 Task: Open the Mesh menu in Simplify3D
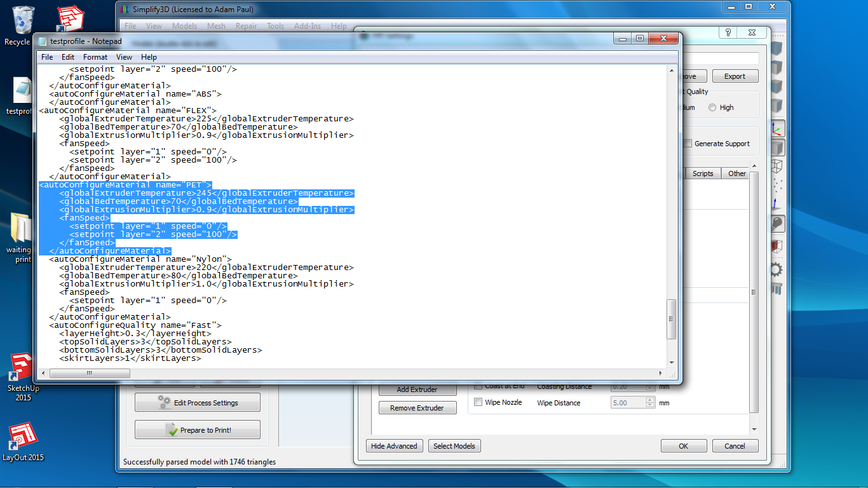pyautogui.click(x=216, y=26)
